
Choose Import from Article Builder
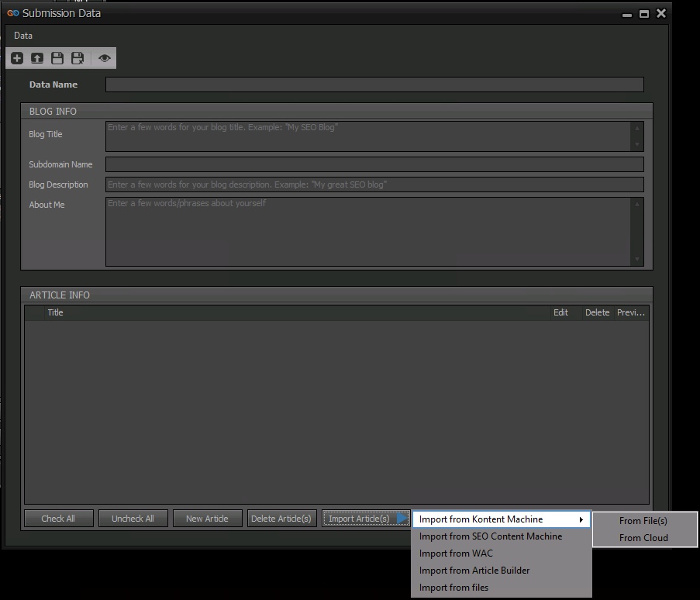502,570
